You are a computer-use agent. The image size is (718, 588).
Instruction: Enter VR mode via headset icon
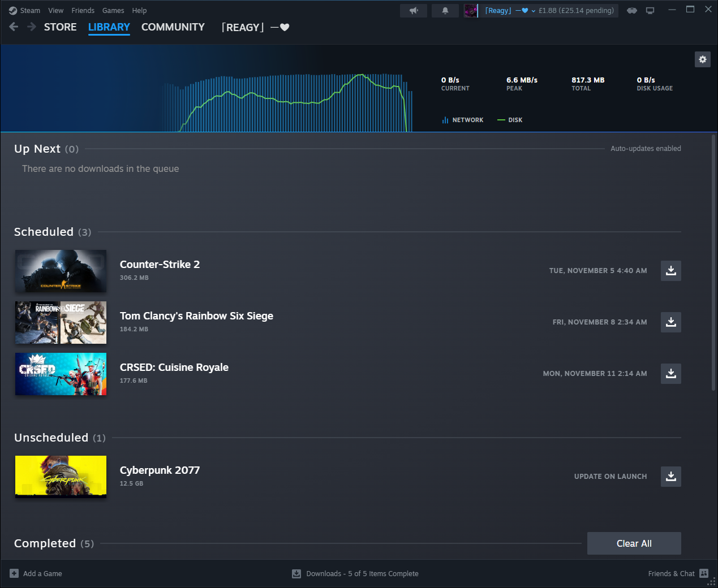[x=632, y=11]
